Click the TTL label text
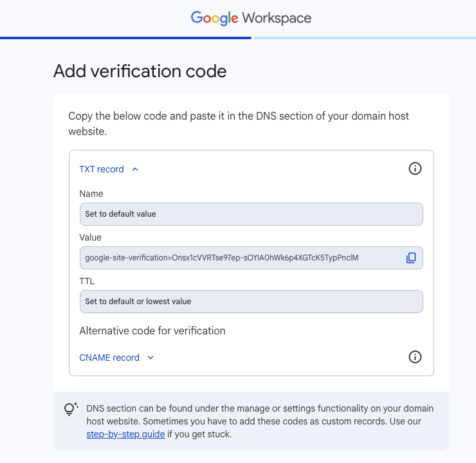 (x=87, y=281)
